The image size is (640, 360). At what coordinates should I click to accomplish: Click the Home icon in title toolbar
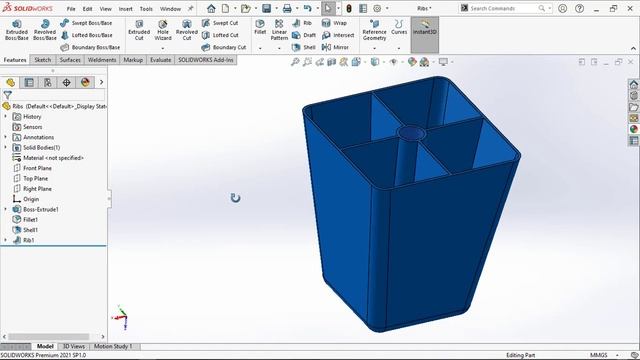click(211, 8)
